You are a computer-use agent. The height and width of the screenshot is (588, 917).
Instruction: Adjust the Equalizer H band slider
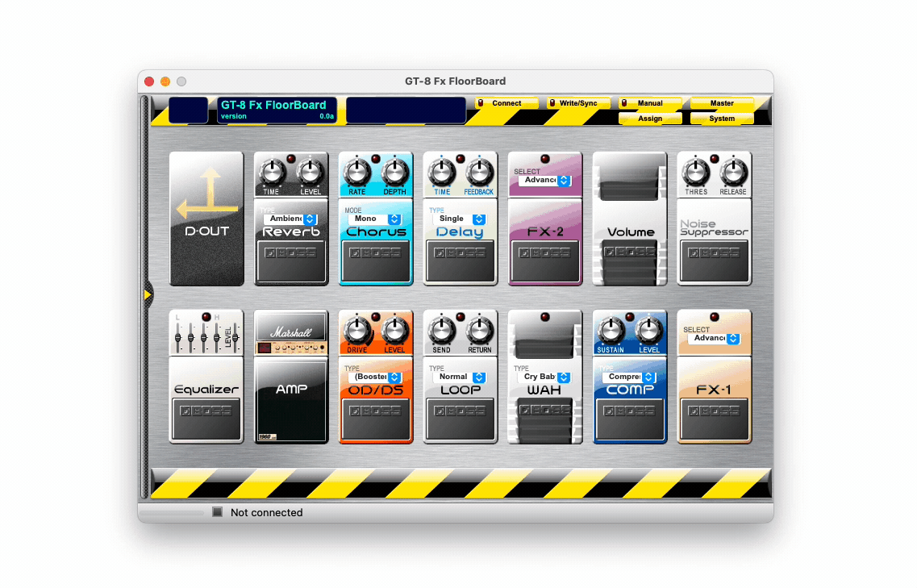(x=217, y=338)
